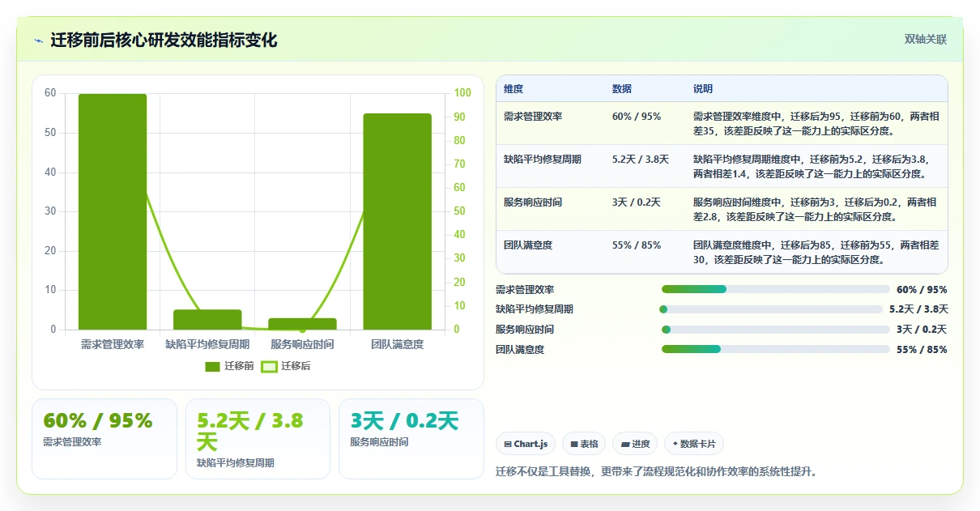
Task: Open the 3天 / 0.2天 data card
Action: [x=411, y=438]
